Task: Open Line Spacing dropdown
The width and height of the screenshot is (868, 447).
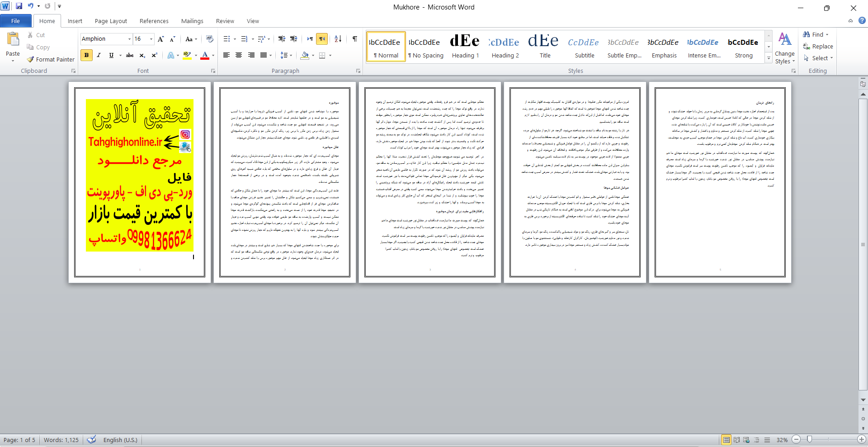Action: click(x=286, y=55)
